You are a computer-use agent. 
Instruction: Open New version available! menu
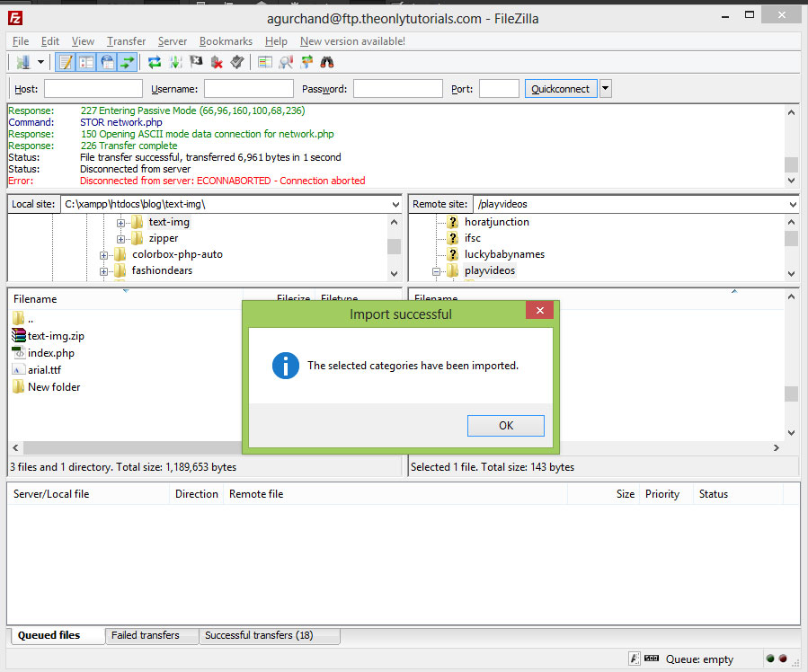pos(352,41)
